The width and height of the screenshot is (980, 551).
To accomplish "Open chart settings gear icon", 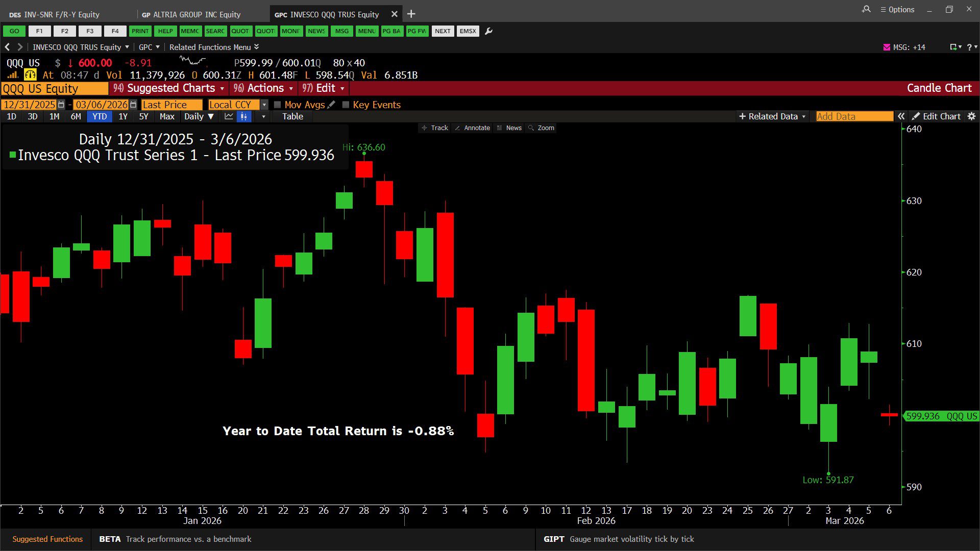I will click(x=971, y=116).
